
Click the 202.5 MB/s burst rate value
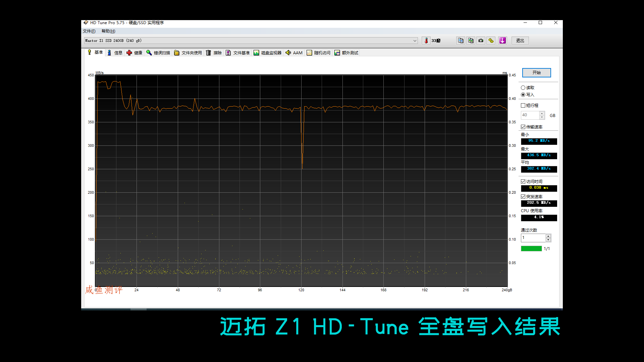pyautogui.click(x=539, y=203)
